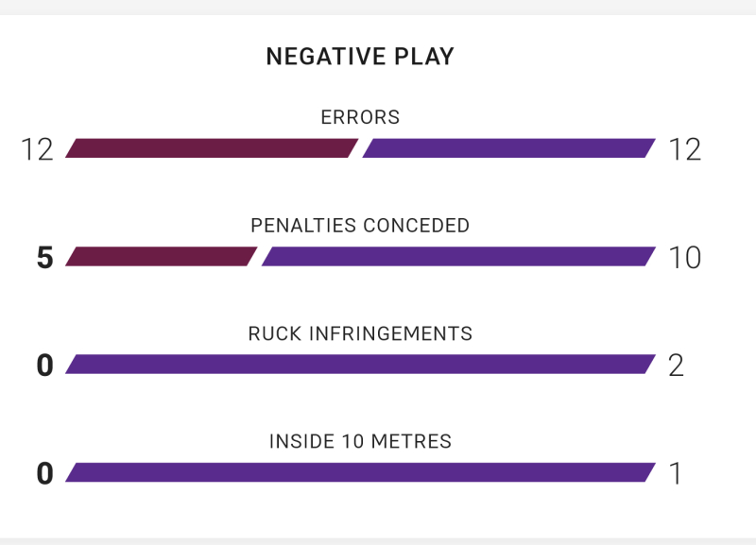Select the purple Errors bar
Image resolution: width=756 pixels, height=545 pixels.
(x=508, y=148)
